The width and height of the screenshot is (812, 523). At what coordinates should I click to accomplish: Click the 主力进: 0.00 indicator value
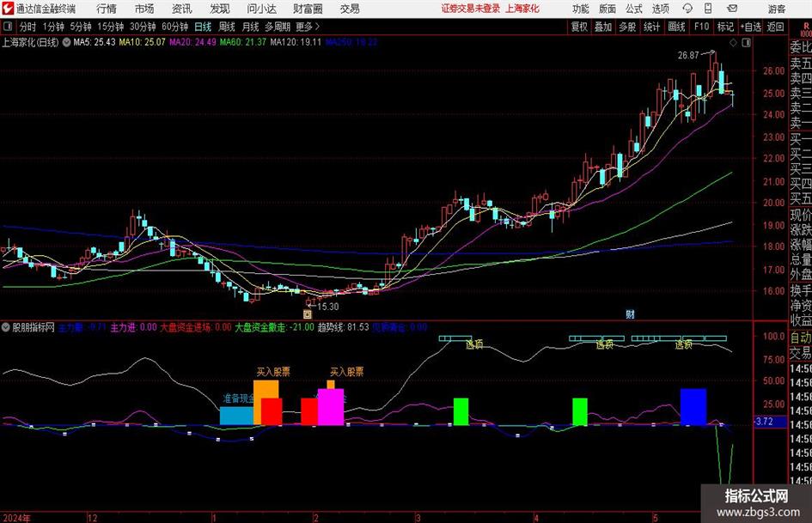pos(133,327)
